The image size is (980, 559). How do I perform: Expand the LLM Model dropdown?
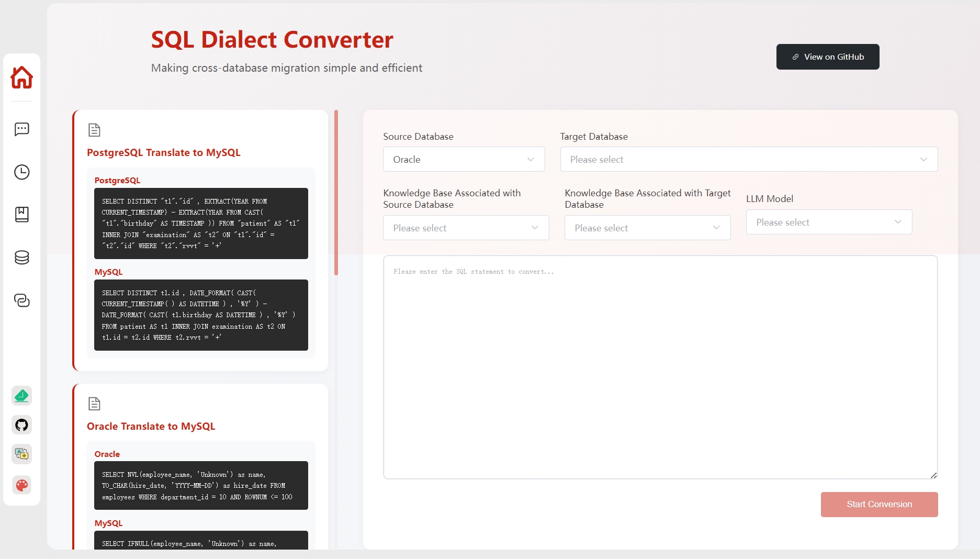tap(828, 222)
